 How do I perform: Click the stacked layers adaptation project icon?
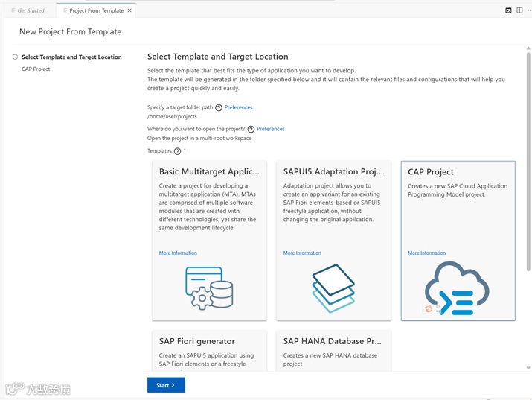coord(333,288)
